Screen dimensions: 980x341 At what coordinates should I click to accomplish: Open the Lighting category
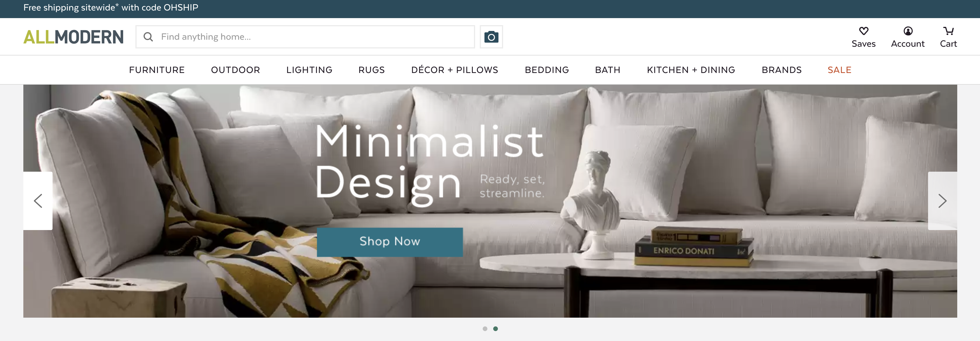click(x=309, y=70)
